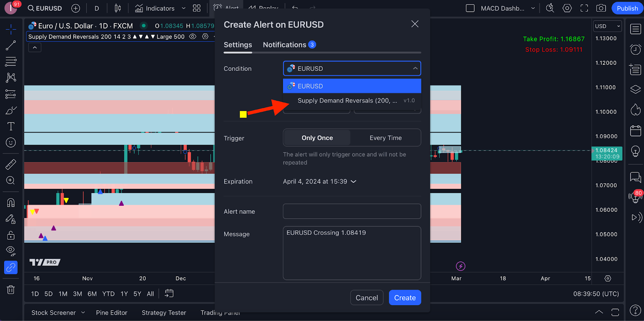Publish the chart idea
The height and width of the screenshot is (321, 644).
click(x=627, y=8)
